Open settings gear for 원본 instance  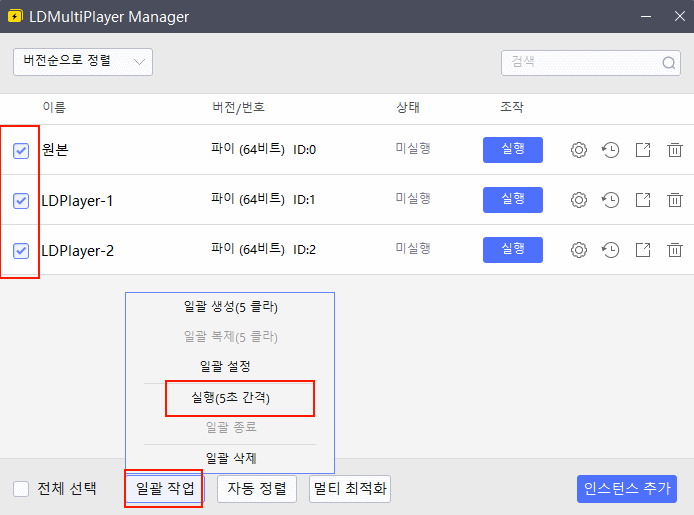click(x=578, y=150)
